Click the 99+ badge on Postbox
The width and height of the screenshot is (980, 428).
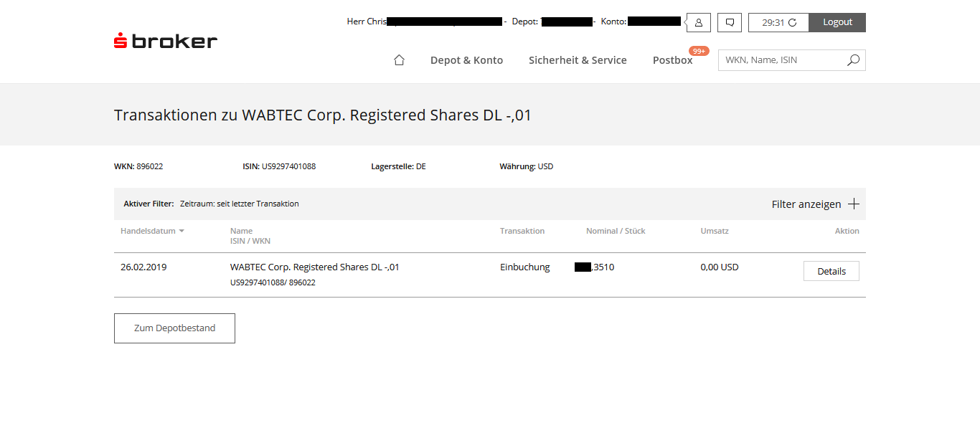coord(699,50)
